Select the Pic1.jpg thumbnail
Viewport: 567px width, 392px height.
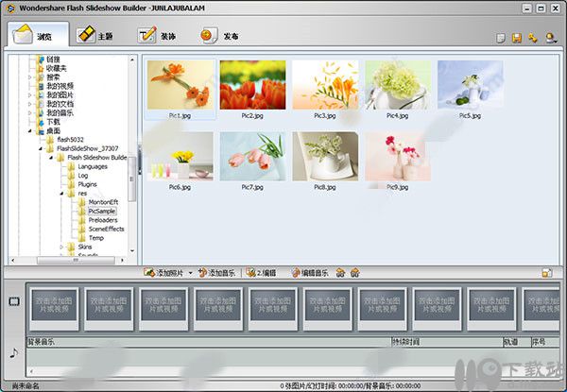pyautogui.click(x=180, y=85)
